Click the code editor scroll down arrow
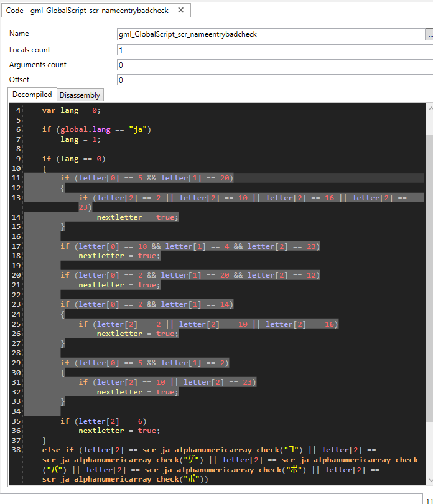Image resolution: width=433 pixels, height=504 pixels. (430, 480)
